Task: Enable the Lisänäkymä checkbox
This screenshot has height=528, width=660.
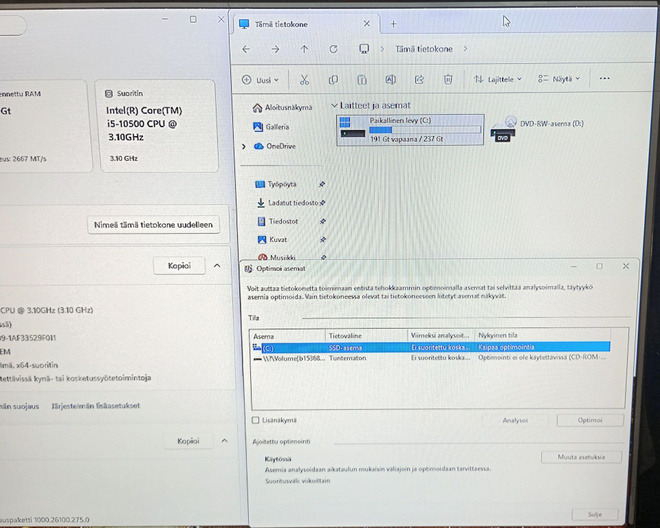Action: tap(255, 420)
